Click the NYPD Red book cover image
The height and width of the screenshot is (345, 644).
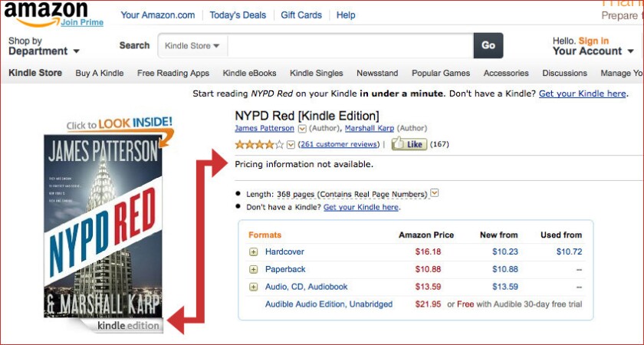point(103,226)
